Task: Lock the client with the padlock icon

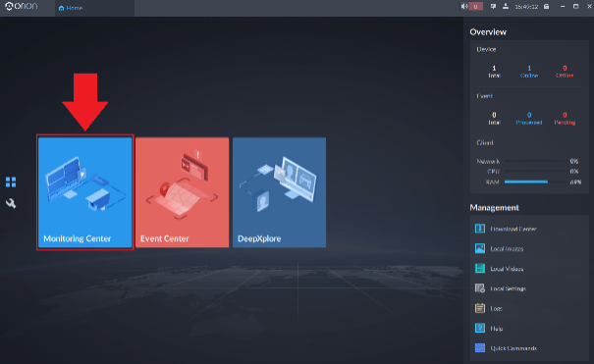Action: coord(546,7)
